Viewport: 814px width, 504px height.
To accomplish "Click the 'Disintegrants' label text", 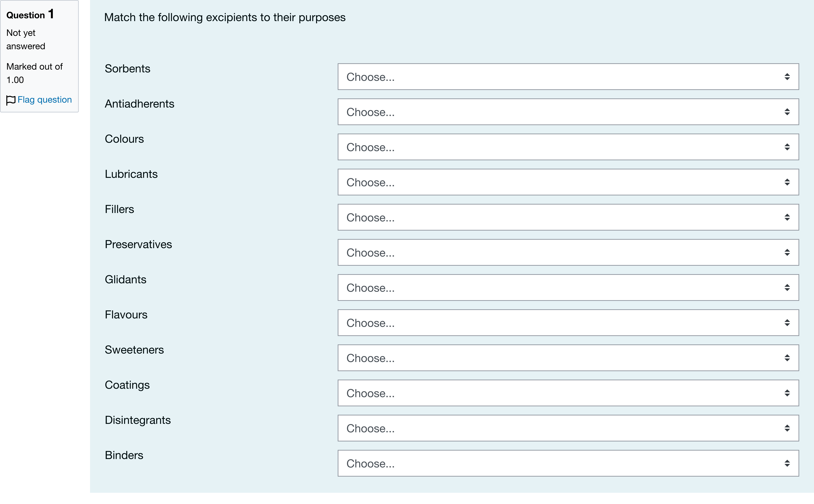I will pyautogui.click(x=138, y=420).
